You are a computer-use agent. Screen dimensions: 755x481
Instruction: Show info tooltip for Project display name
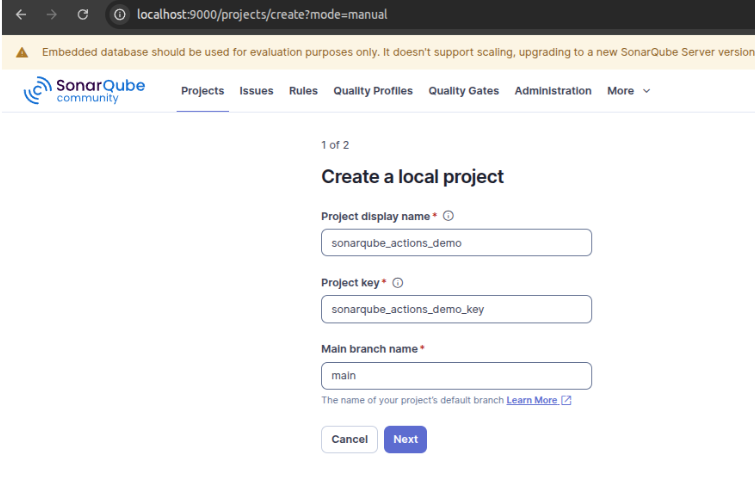click(x=448, y=216)
